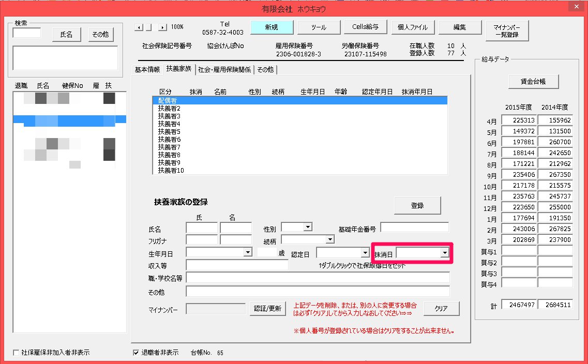This screenshot has height=364, width=588.
Task: Click the Cells給与 button
Action: coord(365,27)
